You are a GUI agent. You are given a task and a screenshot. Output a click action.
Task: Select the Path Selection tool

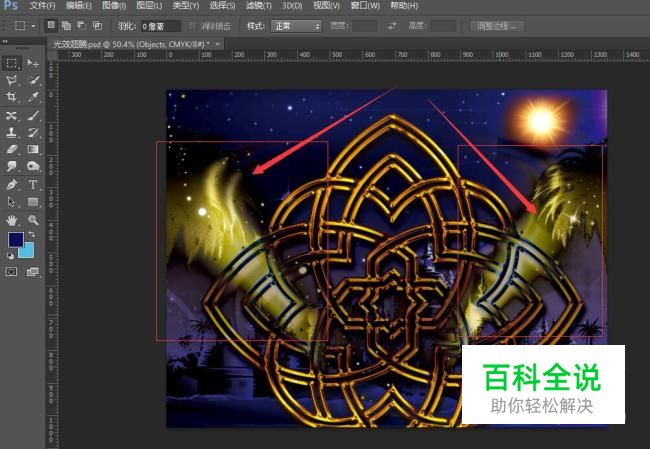(12, 202)
